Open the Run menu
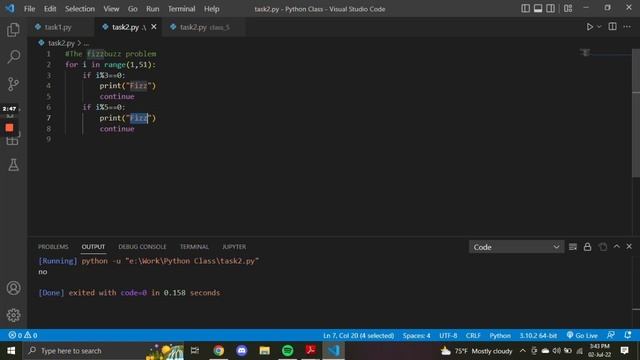The height and width of the screenshot is (360, 640). tap(153, 9)
